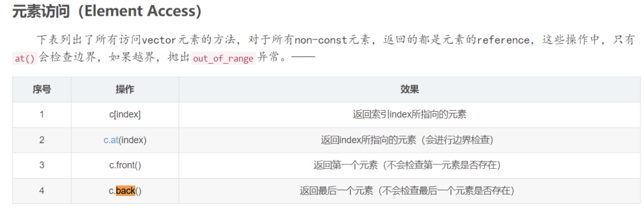Click the 操作 column header
644x208 pixels.
(x=125, y=89)
